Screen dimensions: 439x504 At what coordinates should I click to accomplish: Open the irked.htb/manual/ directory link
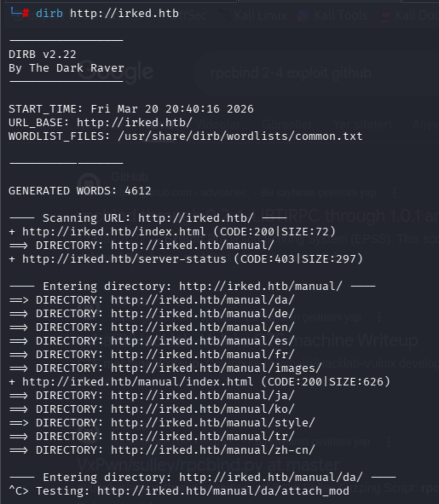point(192,245)
